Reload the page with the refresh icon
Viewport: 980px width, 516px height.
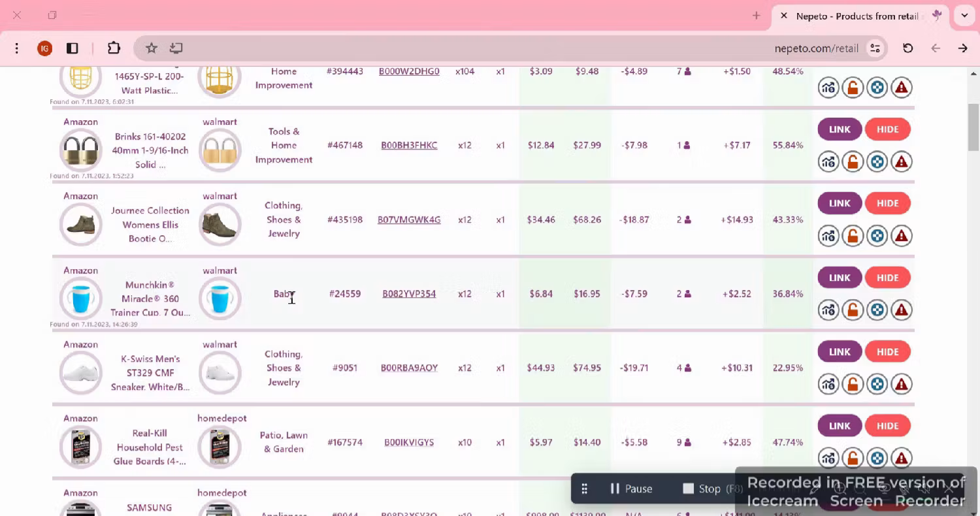(907, 48)
